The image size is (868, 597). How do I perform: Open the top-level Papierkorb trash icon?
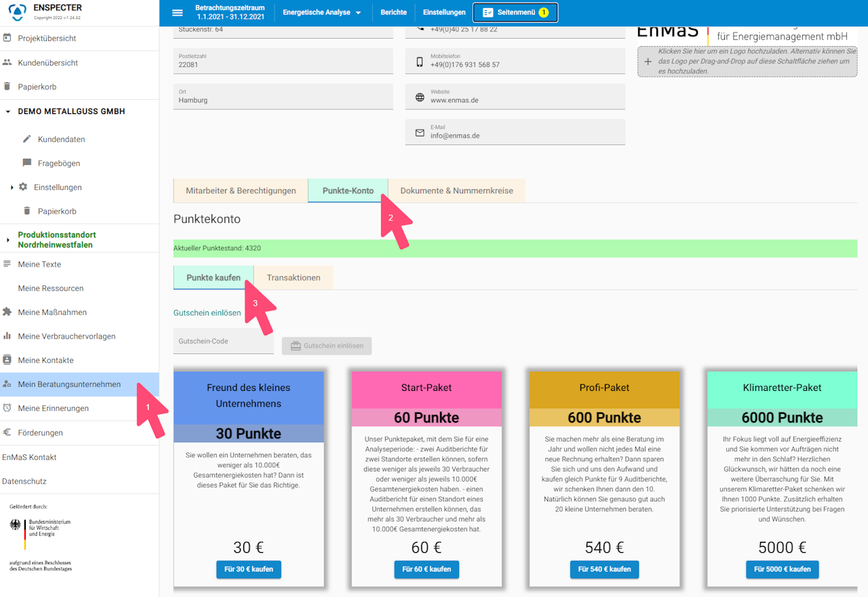(7, 87)
